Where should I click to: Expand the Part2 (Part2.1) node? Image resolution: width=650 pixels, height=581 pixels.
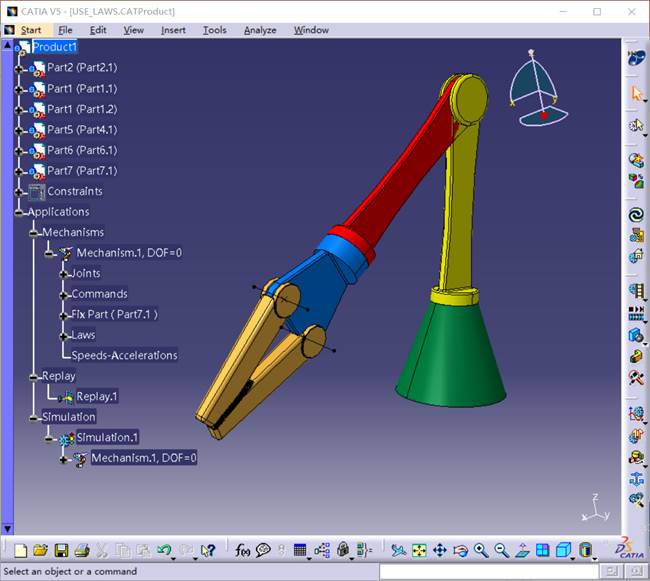19,68
